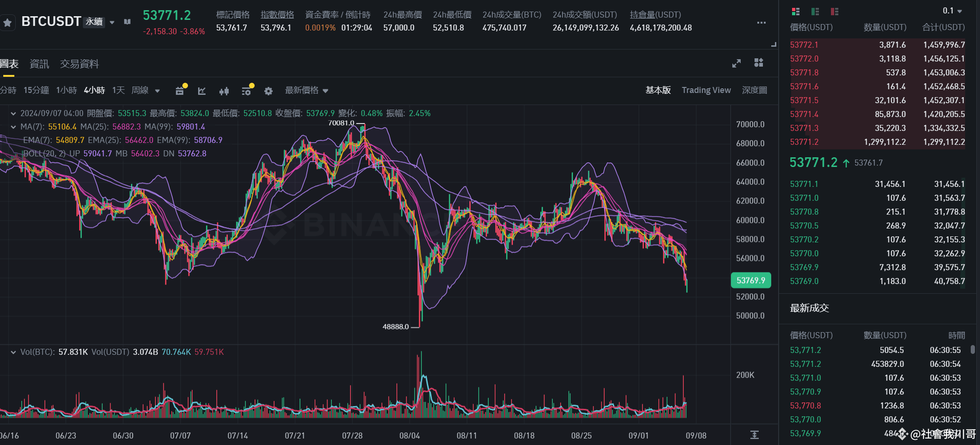Click the green 53769.9 latest price label
980x445 pixels.
click(751, 280)
